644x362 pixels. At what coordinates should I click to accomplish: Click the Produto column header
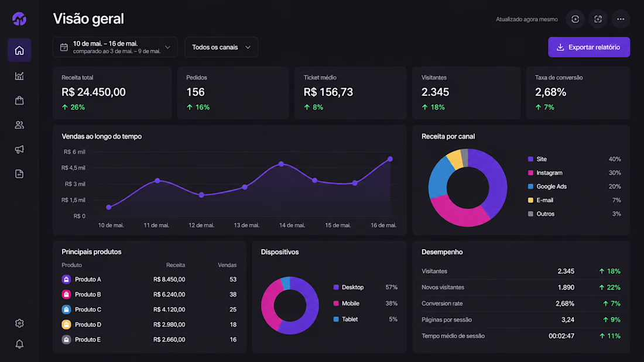[x=71, y=265]
